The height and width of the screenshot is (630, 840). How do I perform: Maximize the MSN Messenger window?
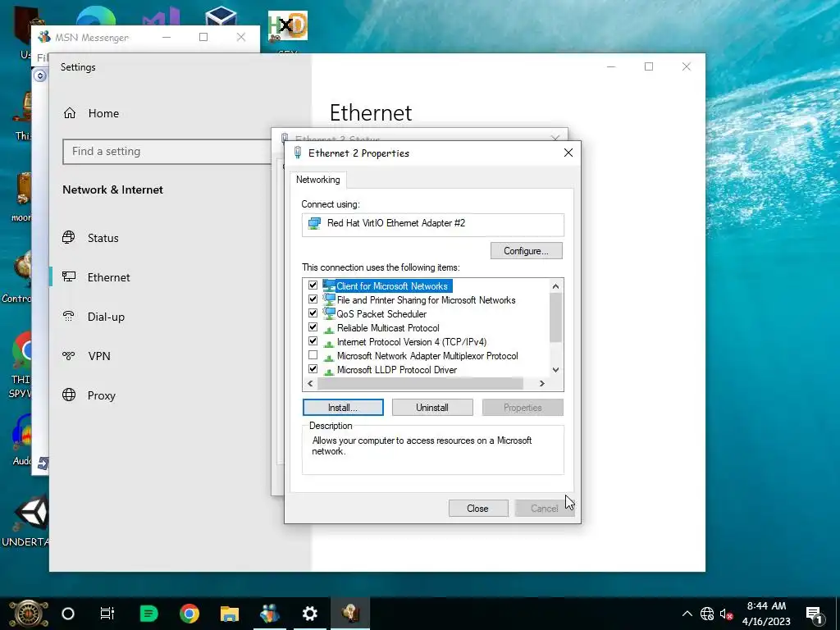[203, 37]
